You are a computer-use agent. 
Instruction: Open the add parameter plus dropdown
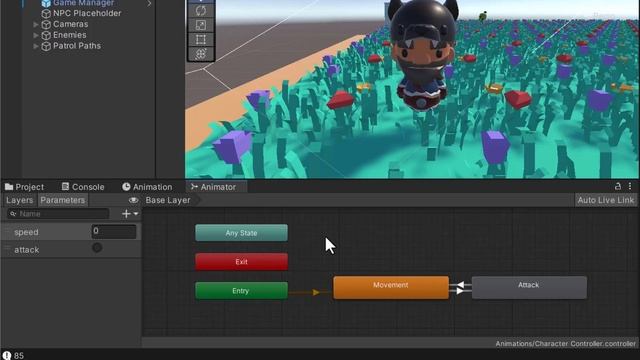(x=130, y=213)
